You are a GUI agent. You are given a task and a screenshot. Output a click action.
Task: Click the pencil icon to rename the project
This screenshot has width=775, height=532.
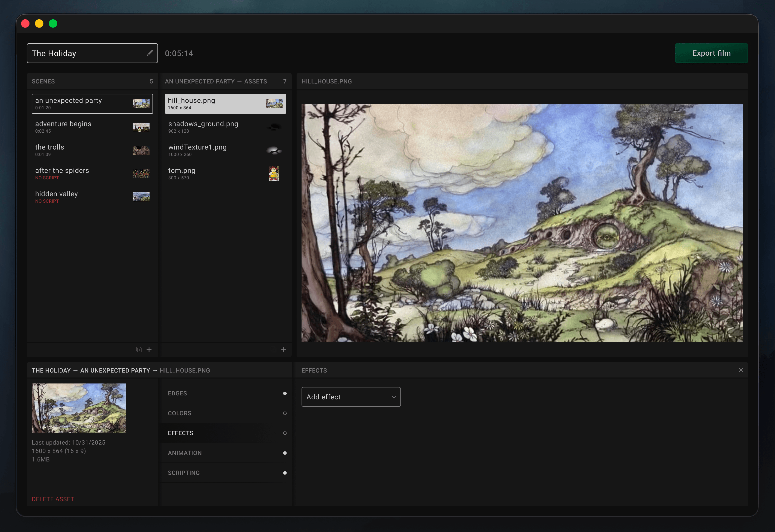pos(150,53)
